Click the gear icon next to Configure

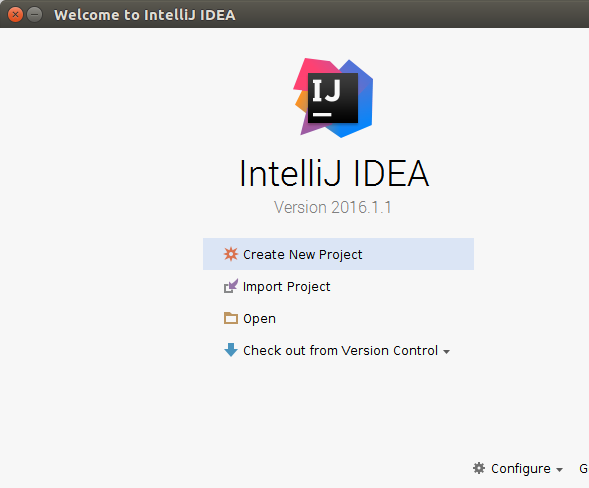[x=479, y=468]
